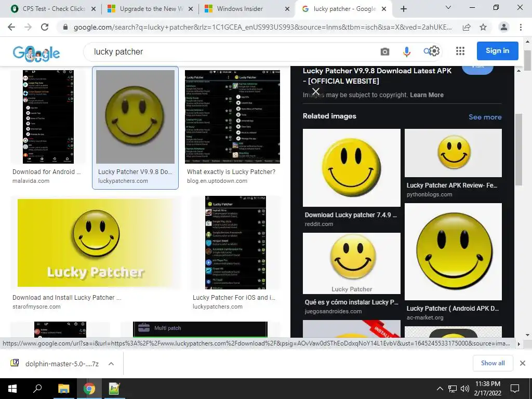Open the volume tray icon
532x399 pixels.
[465, 389]
